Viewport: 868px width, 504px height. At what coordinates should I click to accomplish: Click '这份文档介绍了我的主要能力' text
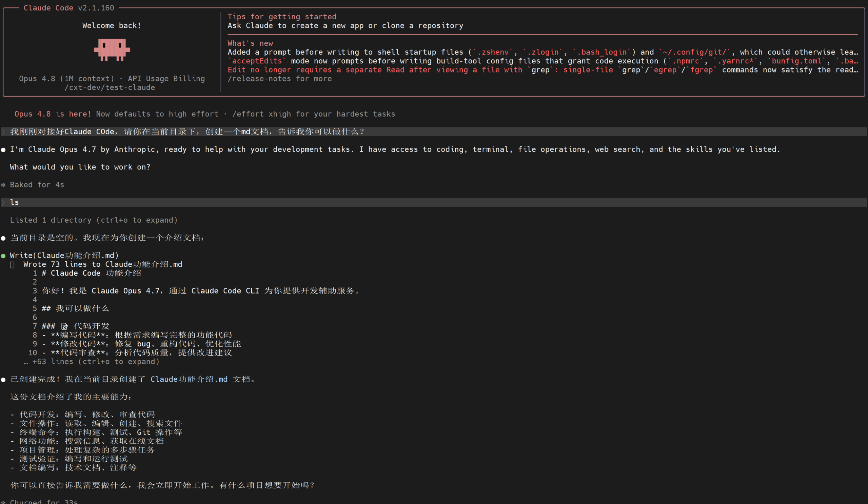(71, 397)
